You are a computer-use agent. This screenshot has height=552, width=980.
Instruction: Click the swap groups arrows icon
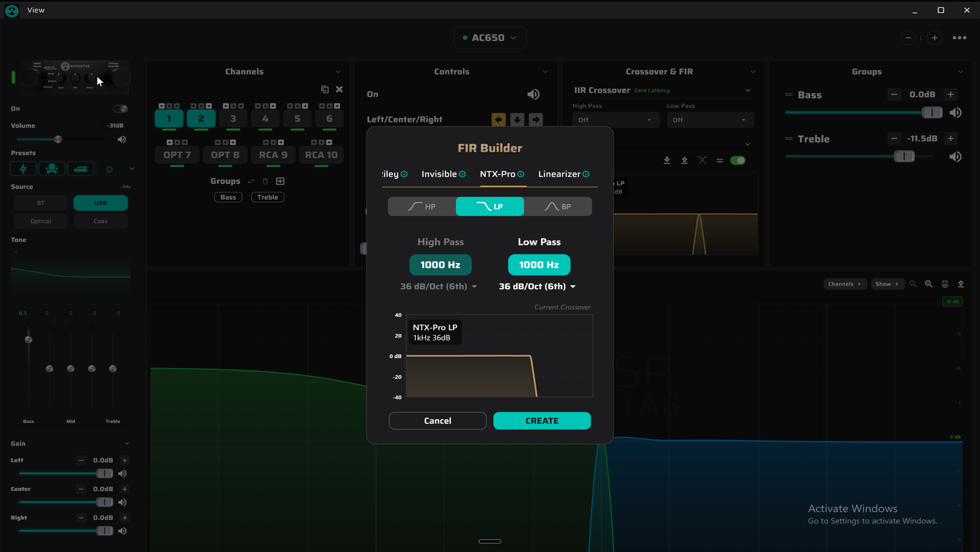(251, 181)
